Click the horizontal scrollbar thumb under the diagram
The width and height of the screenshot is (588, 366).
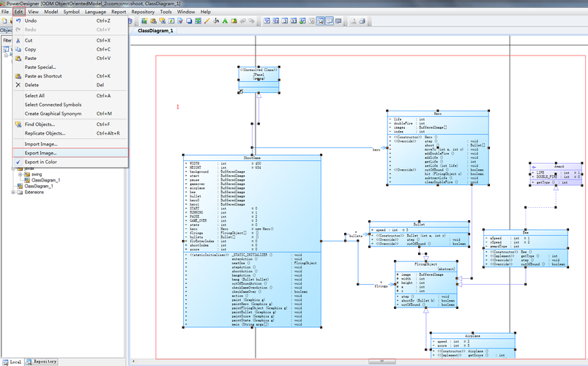pyautogui.click(x=382, y=362)
